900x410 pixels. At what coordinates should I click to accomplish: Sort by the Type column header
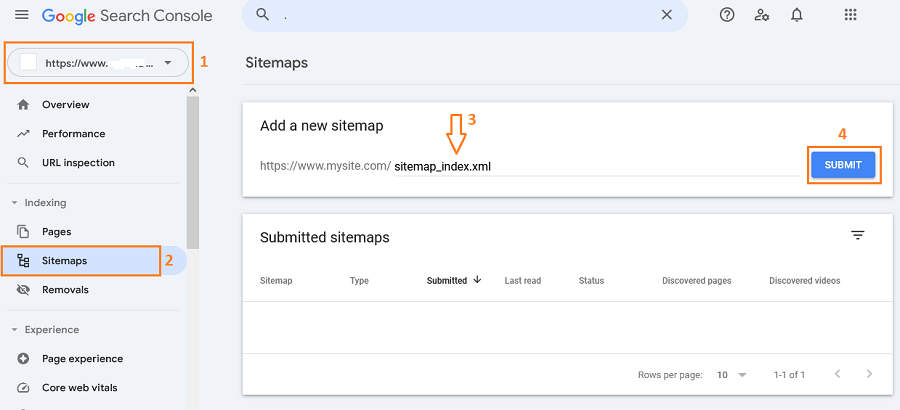click(x=359, y=281)
